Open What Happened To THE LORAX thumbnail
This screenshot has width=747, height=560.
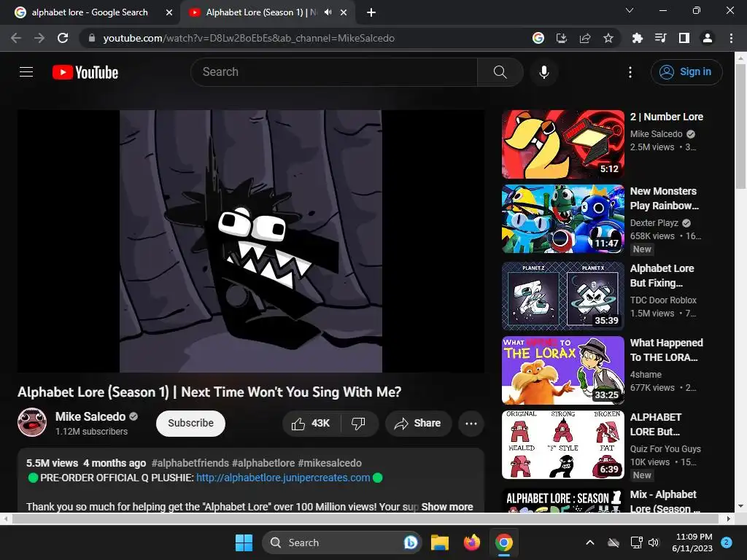pos(563,370)
